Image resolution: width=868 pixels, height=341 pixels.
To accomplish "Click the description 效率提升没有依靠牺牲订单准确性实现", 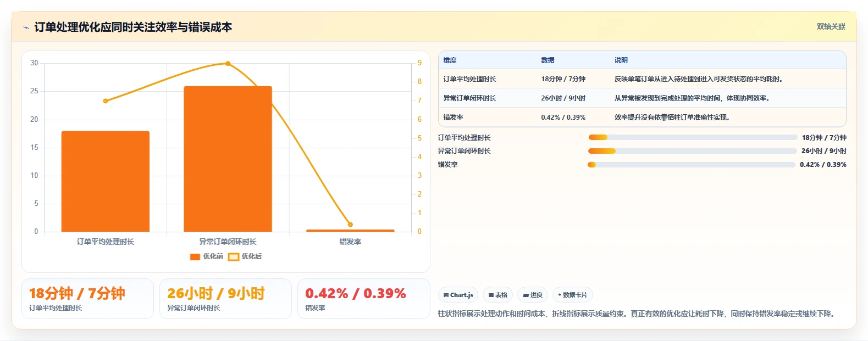I will (672, 118).
